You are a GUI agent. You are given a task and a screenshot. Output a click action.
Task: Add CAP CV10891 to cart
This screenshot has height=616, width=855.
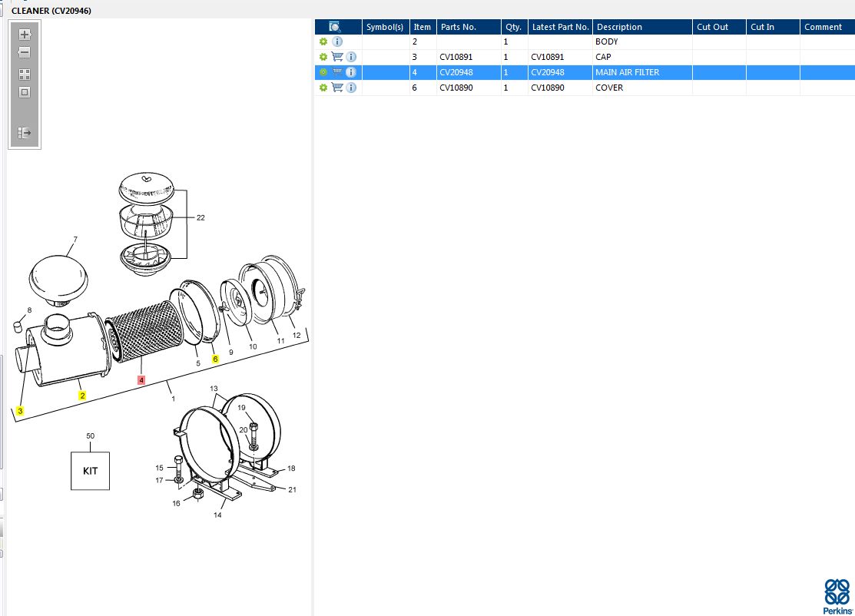[x=337, y=57]
